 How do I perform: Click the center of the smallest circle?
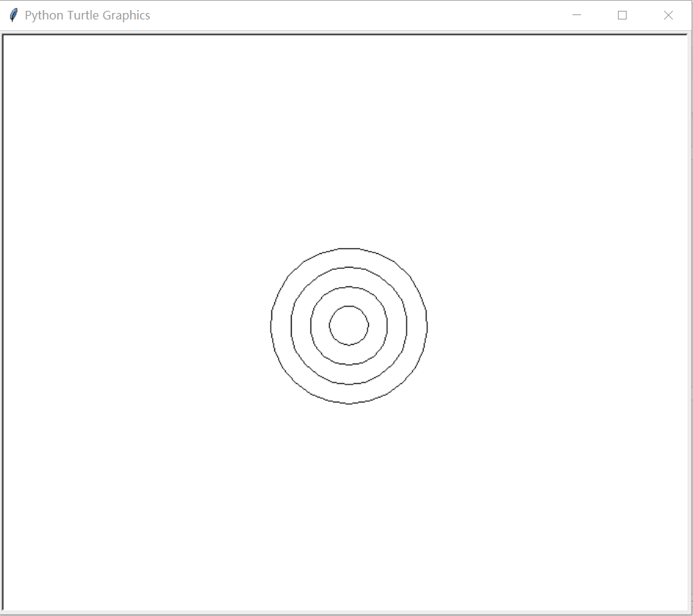[x=349, y=326]
